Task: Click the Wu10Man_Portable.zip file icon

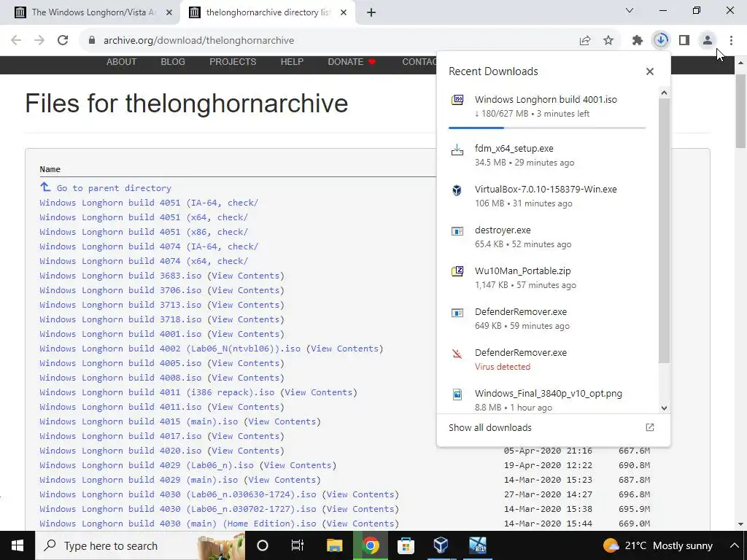Action: (457, 271)
